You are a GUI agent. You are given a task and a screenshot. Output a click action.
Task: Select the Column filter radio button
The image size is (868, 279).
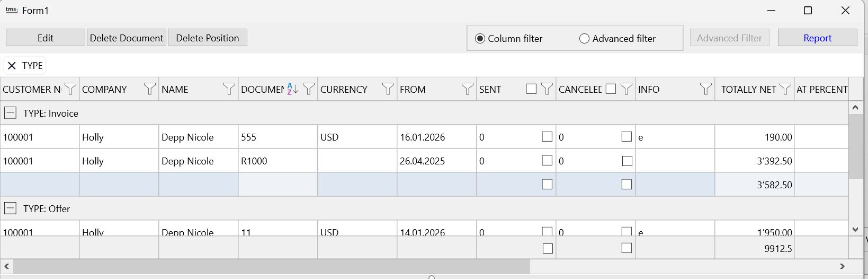480,39
